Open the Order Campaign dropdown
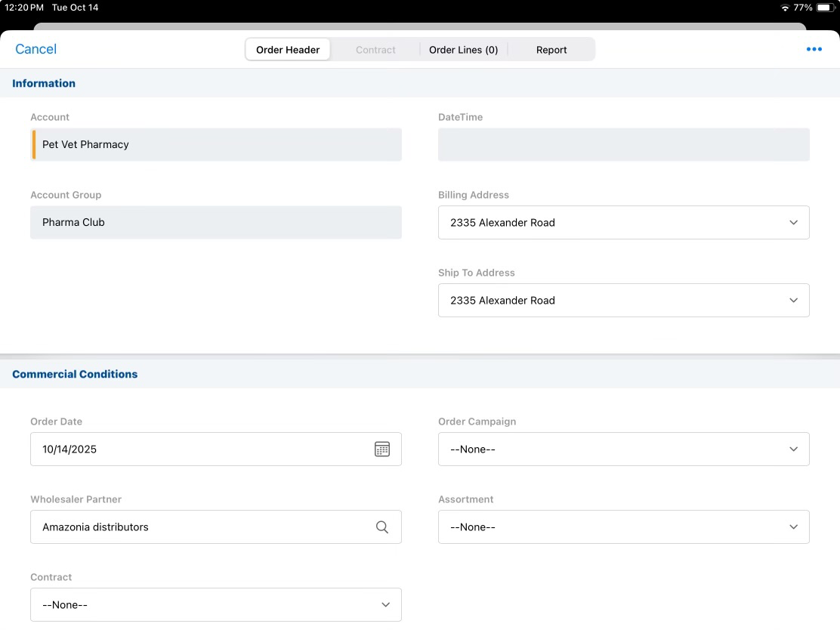This screenshot has height=630, width=840. (x=623, y=449)
